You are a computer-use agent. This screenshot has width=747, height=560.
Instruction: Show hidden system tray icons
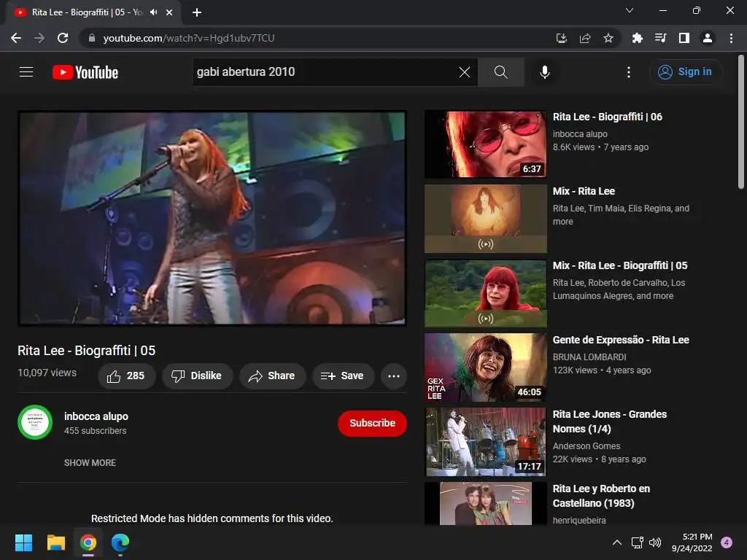pos(617,542)
